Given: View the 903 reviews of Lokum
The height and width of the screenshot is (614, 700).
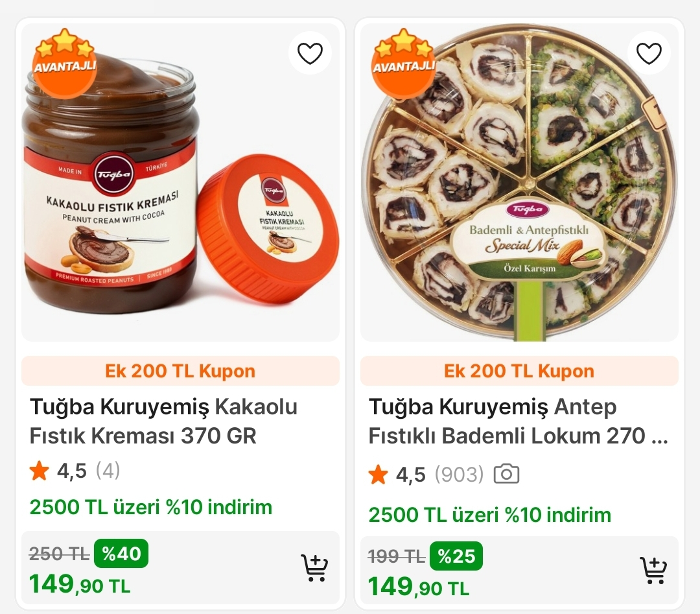Looking at the screenshot, I should tap(459, 475).
